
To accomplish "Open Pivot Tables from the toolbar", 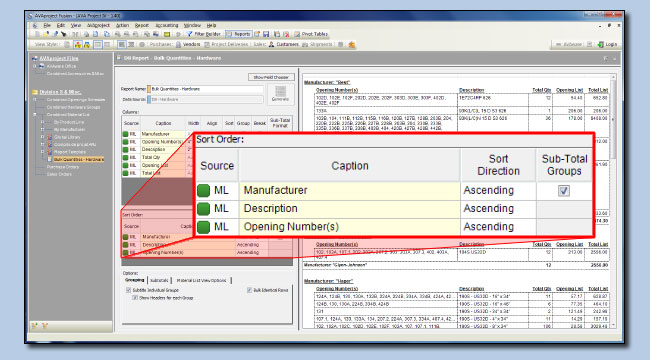I will click(x=311, y=34).
